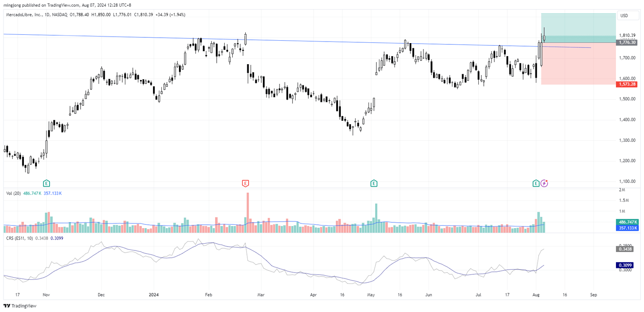The width and height of the screenshot is (644, 312).
Task: Click the USD currency selector
Action: pos(627,16)
